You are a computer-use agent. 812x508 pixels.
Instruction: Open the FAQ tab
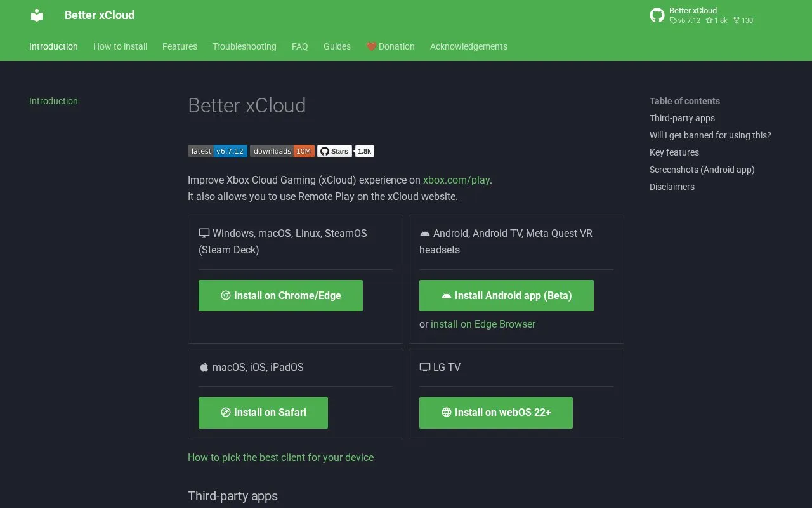point(300,46)
